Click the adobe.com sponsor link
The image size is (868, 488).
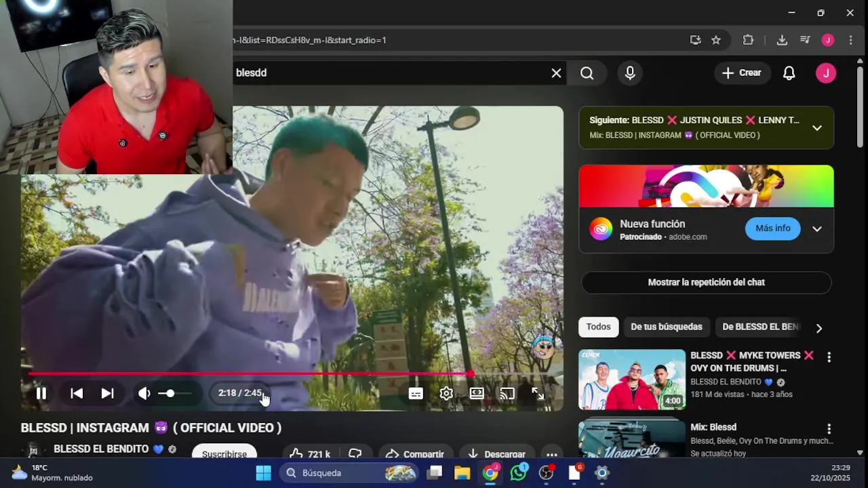tap(688, 237)
